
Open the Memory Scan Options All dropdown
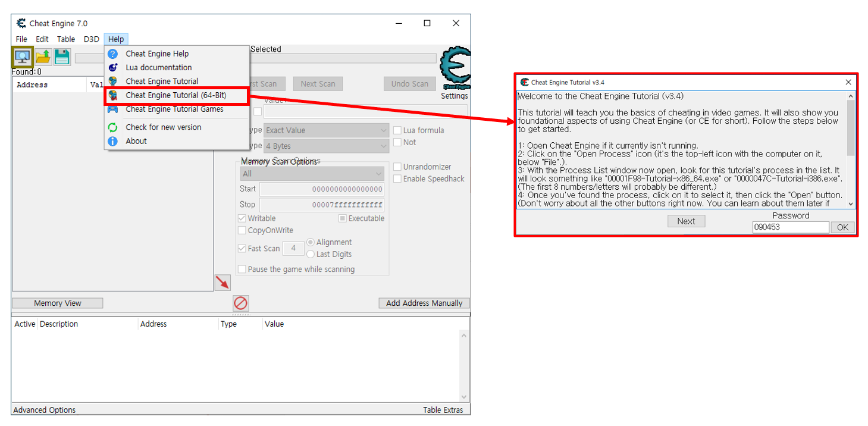tap(312, 174)
